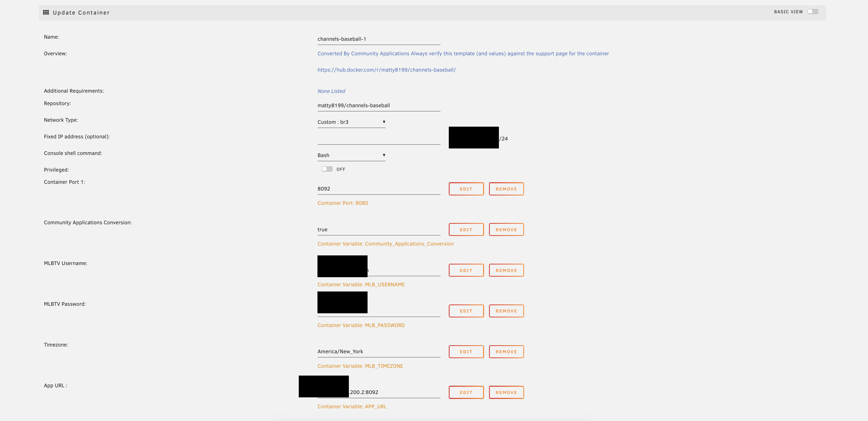Edit the Timezone variable
The image size is (868, 421).
point(466,352)
